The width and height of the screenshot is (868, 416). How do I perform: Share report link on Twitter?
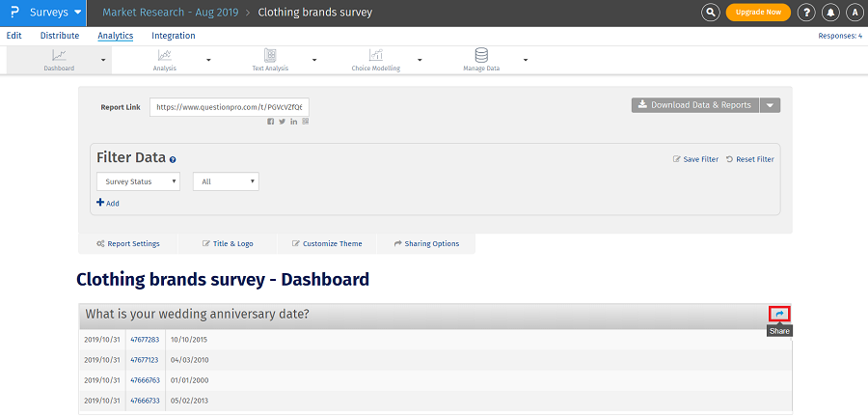283,121
